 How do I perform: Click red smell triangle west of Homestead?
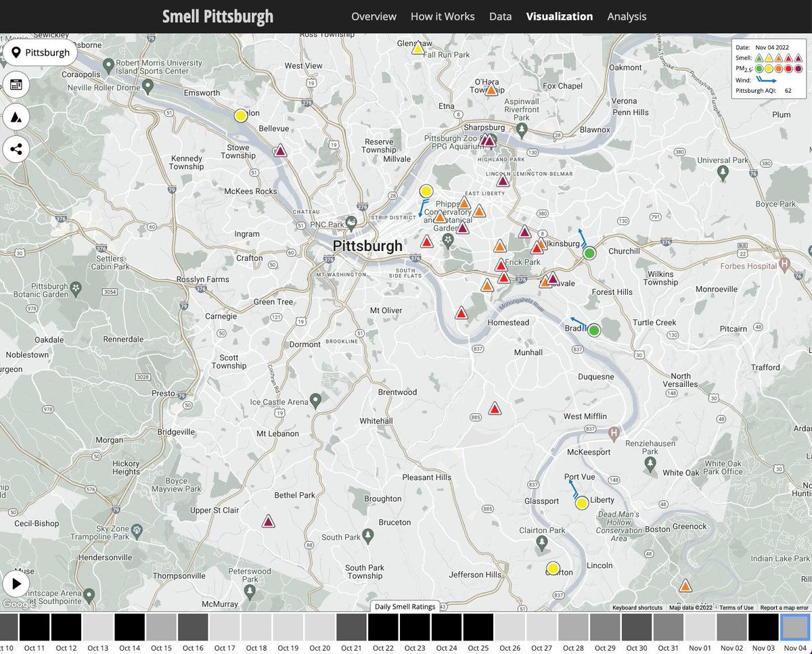461,312
